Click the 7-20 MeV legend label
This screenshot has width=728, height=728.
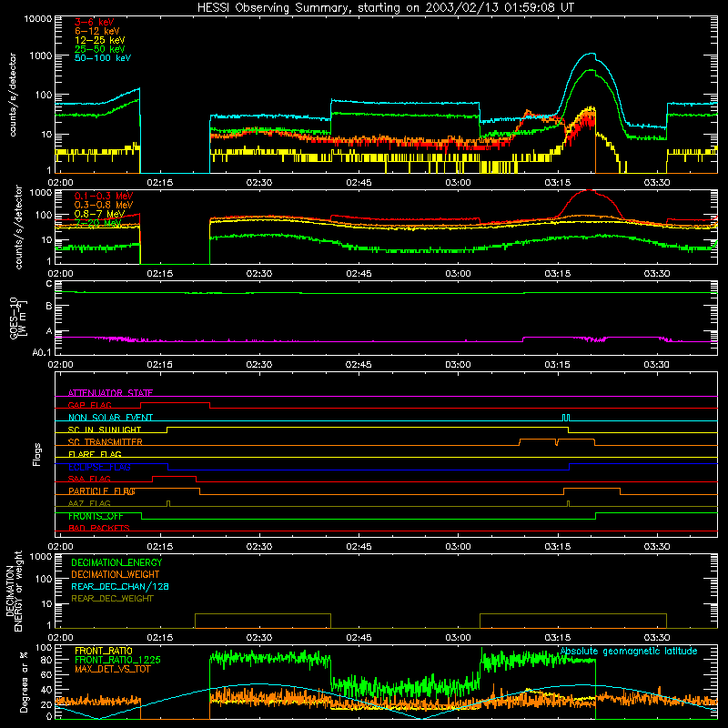(x=98, y=223)
